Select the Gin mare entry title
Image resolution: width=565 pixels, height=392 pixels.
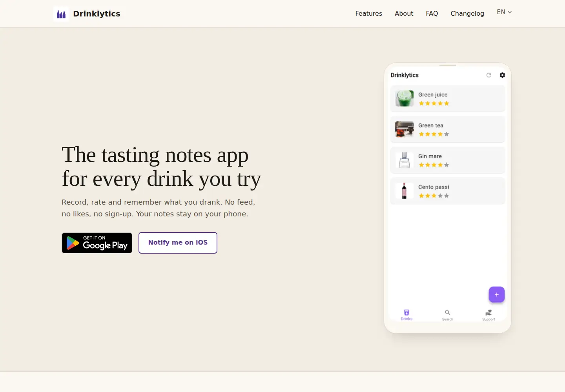click(430, 156)
